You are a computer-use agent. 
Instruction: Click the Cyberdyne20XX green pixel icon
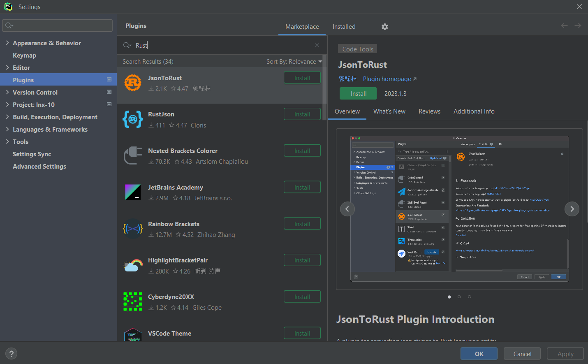(x=133, y=301)
